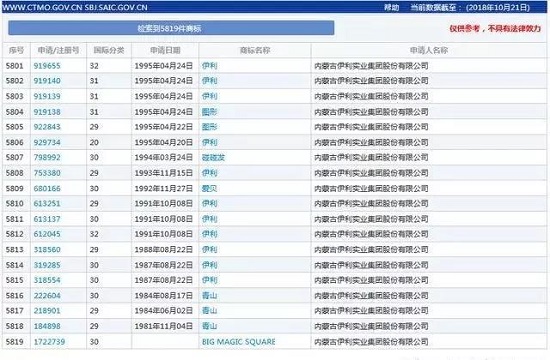
Task: Open trademark name in row 5807
Action: tap(213, 157)
